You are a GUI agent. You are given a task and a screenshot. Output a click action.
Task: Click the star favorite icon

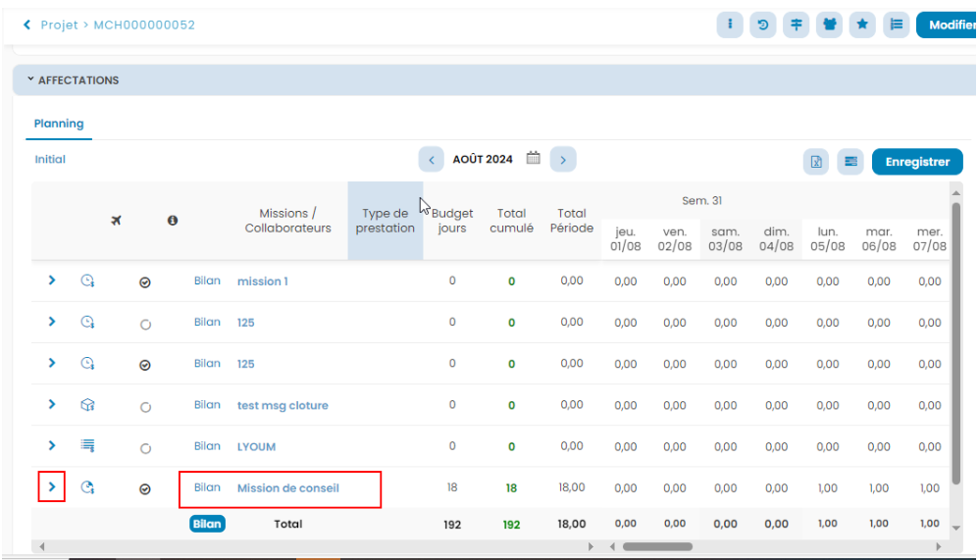(x=862, y=25)
